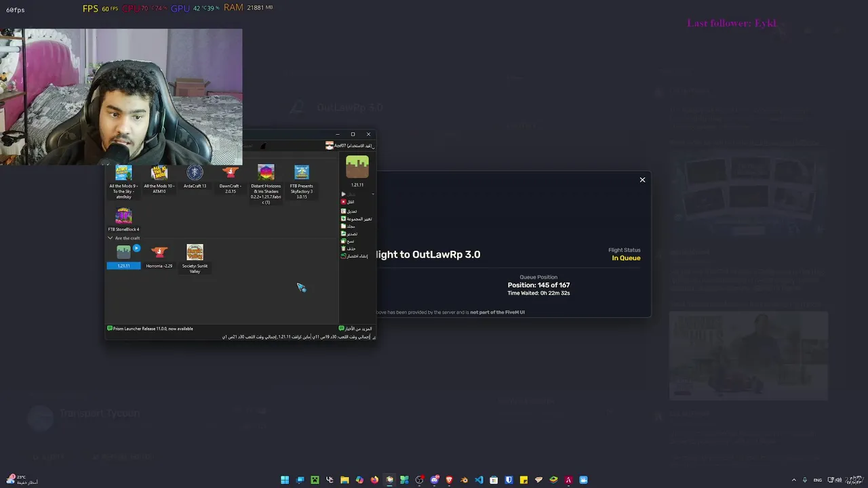Select the ArdaCraft 13 instance icon

pyautogui.click(x=195, y=172)
